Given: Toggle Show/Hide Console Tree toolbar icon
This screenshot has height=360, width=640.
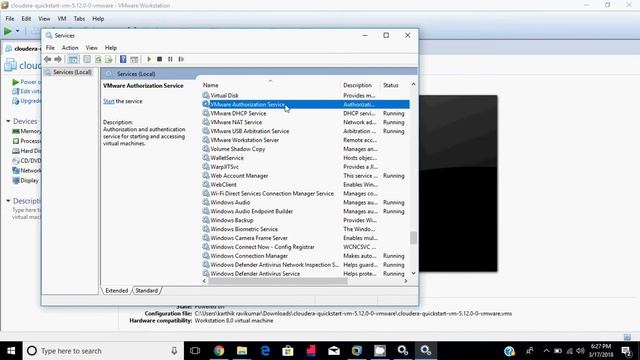Looking at the screenshot, I should [x=73, y=59].
